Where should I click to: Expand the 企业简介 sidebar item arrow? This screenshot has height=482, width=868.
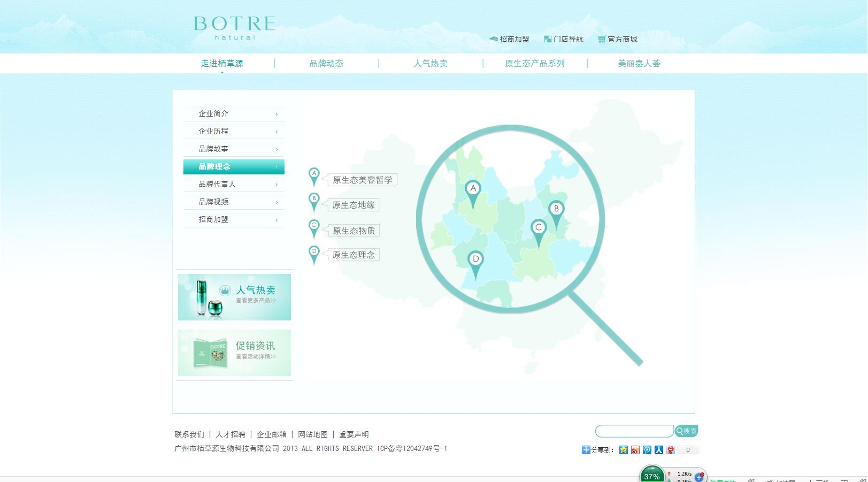(x=276, y=113)
